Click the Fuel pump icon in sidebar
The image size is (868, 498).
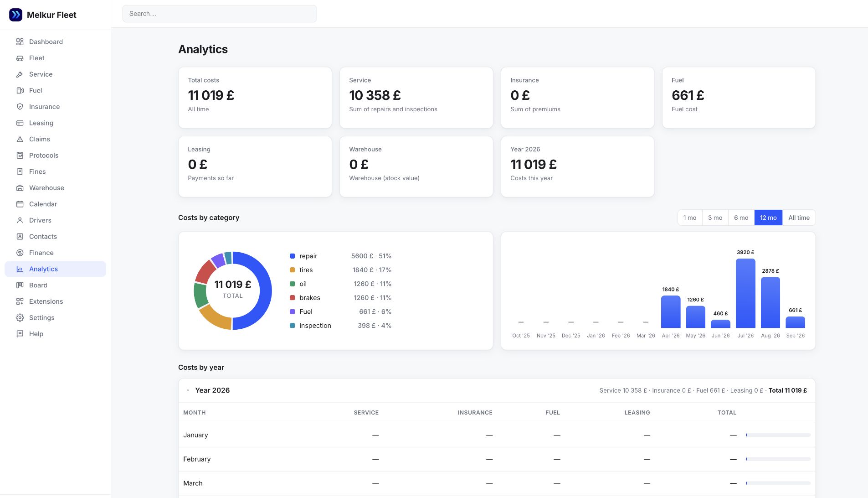click(x=20, y=90)
